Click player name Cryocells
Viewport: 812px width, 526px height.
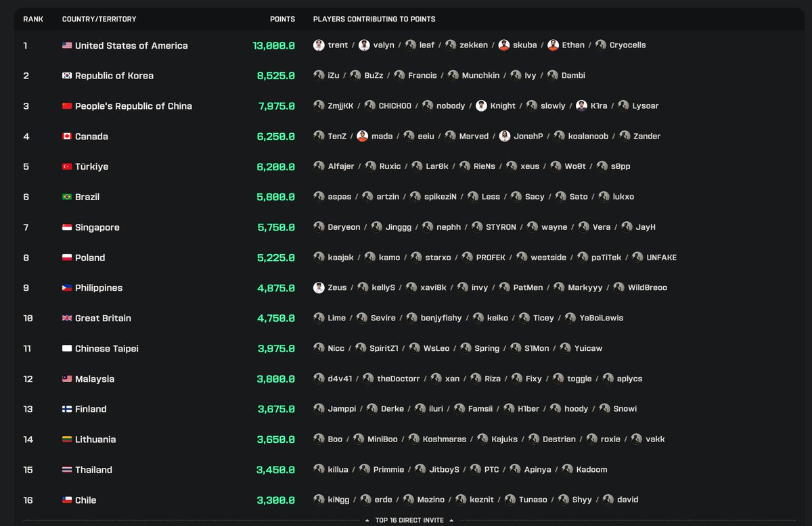tap(628, 45)
